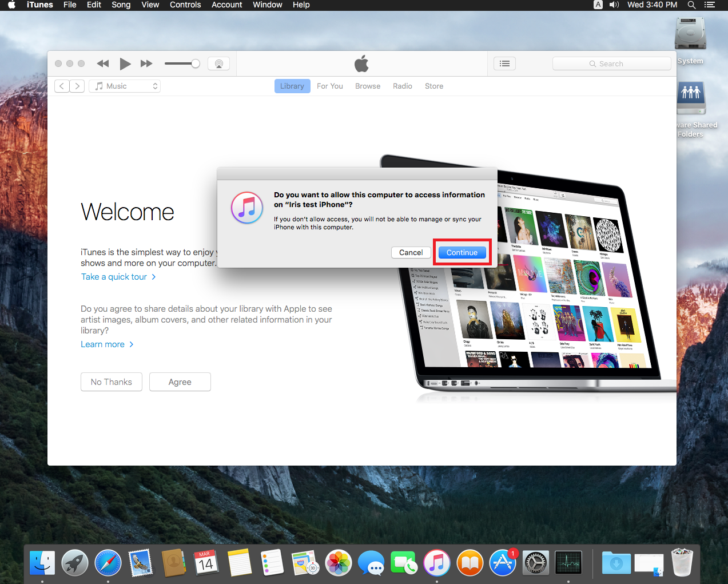Open App Store icon with badge

503,563
